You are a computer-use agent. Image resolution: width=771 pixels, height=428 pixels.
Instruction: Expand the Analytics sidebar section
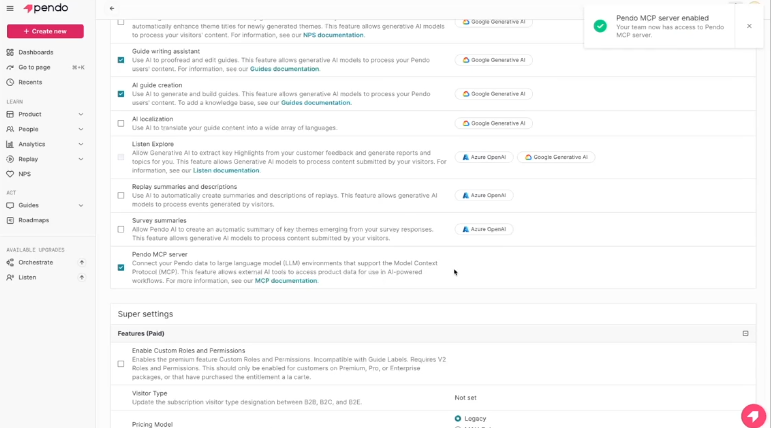point(81,144)
